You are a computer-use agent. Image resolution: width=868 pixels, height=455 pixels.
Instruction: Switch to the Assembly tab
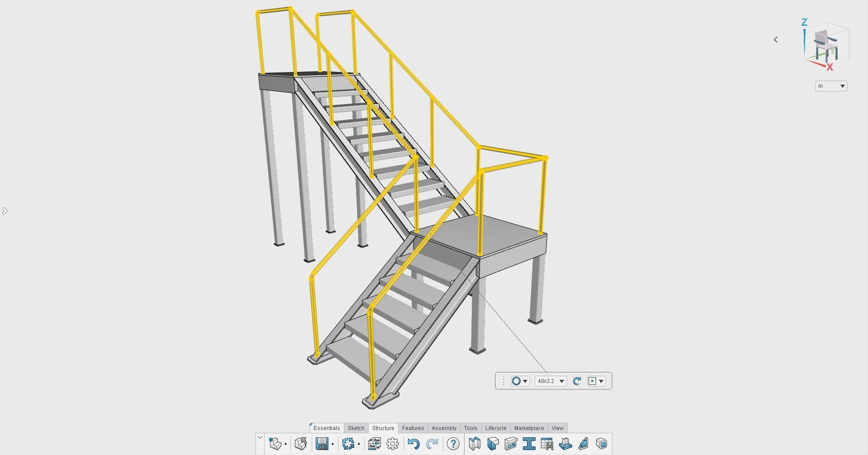coord(444,428)
